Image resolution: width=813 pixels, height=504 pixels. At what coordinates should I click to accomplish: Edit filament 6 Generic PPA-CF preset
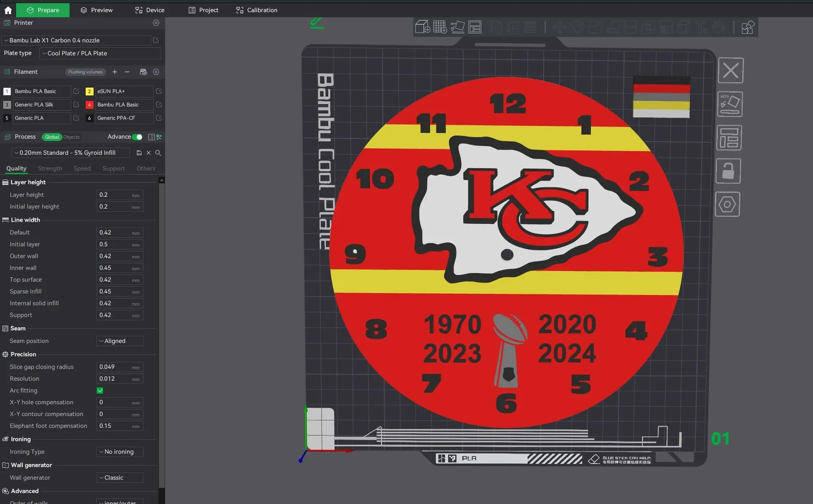pos(159,118)
